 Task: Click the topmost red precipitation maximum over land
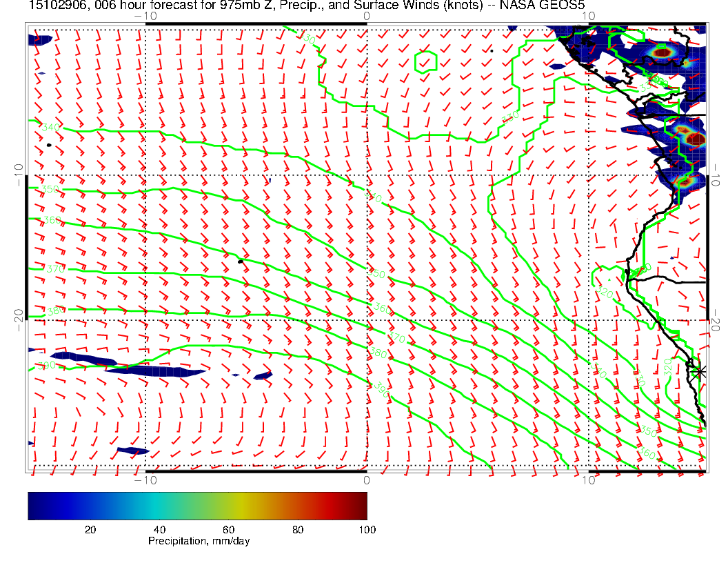pos(662,51)
